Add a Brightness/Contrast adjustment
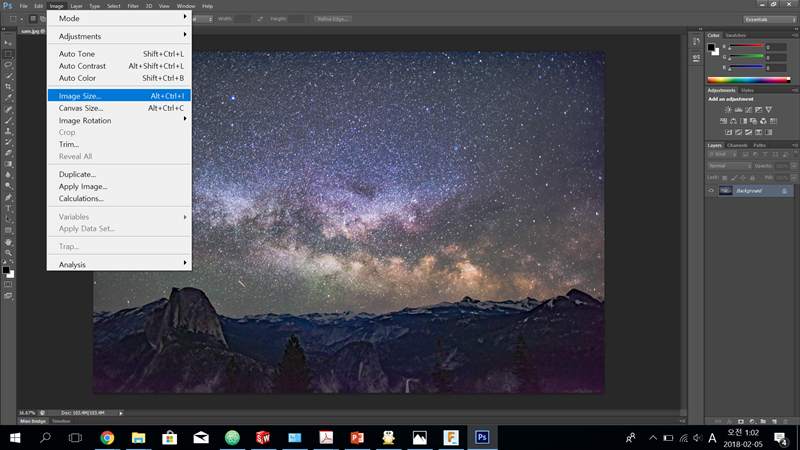The height and width of the screenshot is (450, 800). click(728, 110)
